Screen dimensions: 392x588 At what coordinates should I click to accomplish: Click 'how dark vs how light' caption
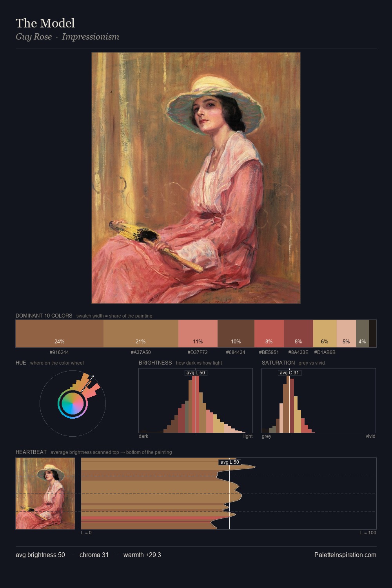tap(199, 363)
